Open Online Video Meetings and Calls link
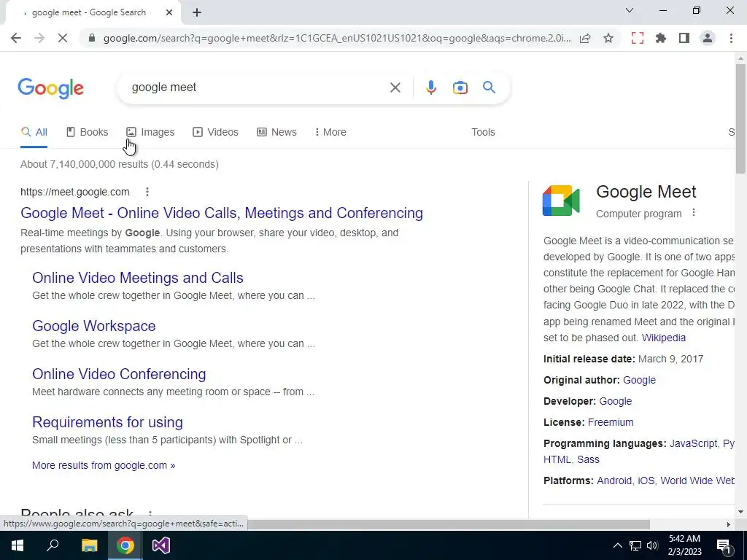747x560 pixels. [x=138, y=278]
